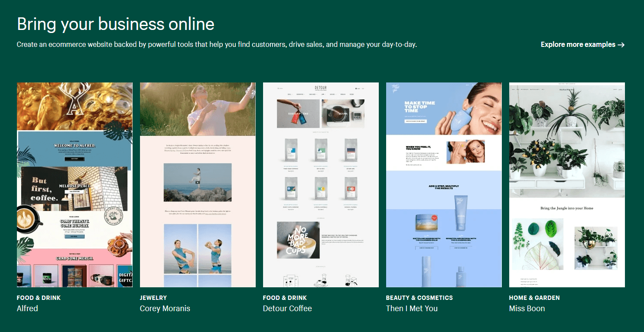The image size is (644, 332).
Task: Open the Miss Boon website thumbnail
Action: 567,184
